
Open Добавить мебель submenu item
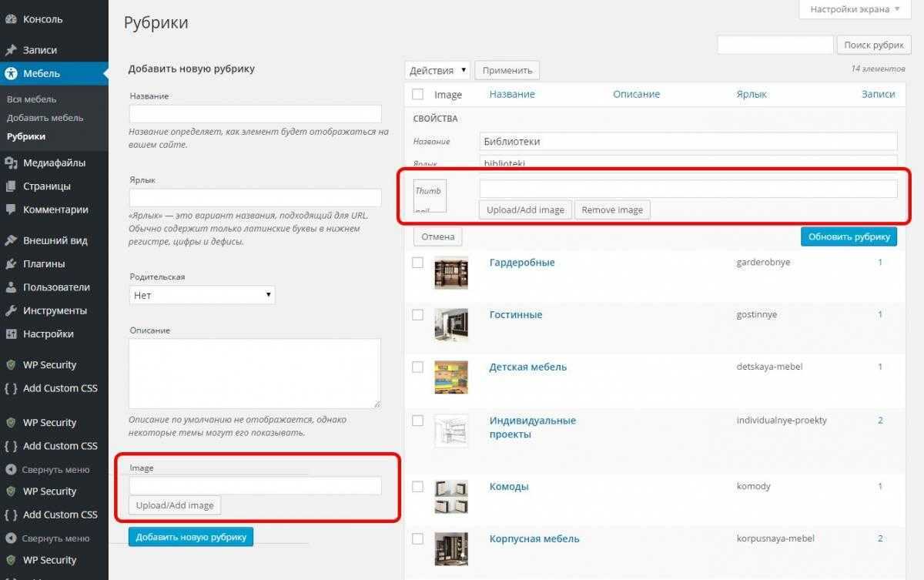coord(45,118)
